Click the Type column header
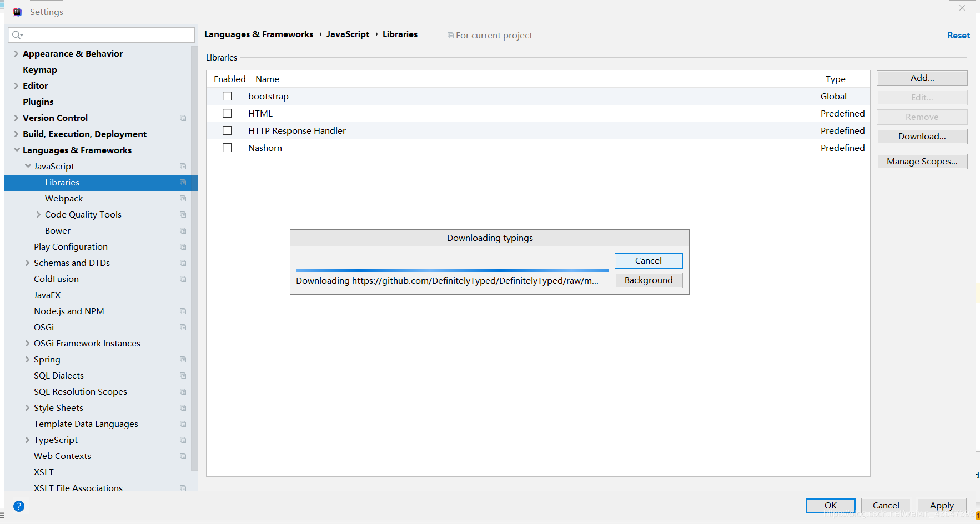The image size is (980, 524). point(844,79)
